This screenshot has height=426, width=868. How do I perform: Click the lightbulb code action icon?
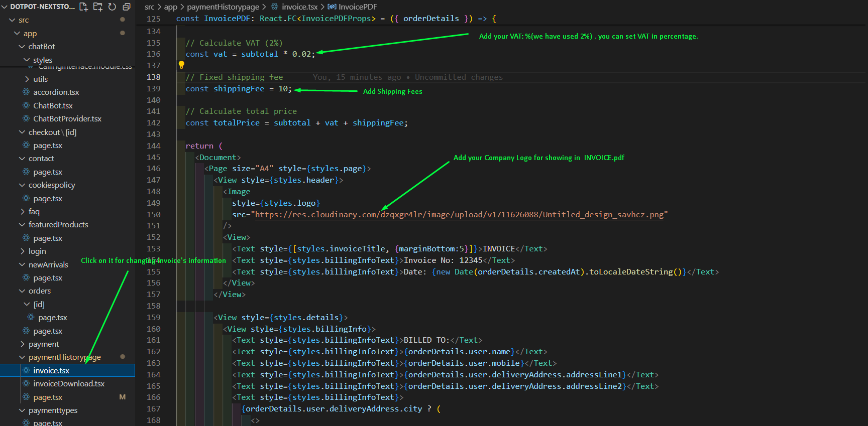coord(181,65)
